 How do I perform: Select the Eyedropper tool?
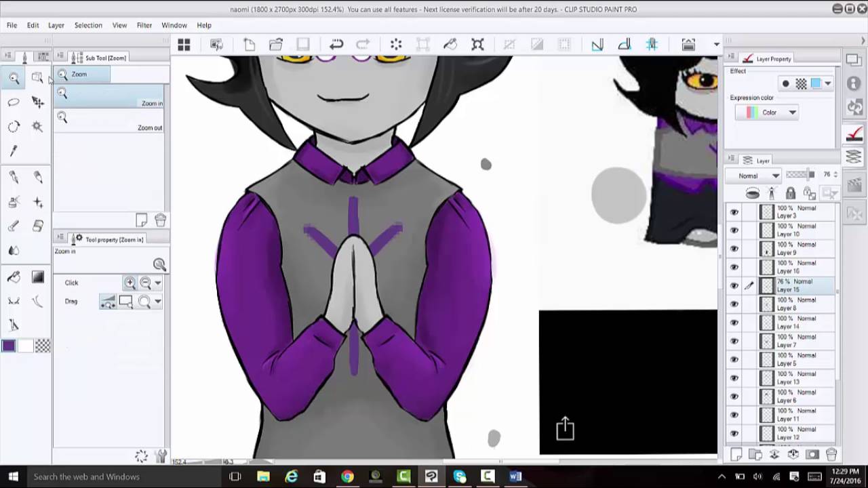[x=14, y=150]
